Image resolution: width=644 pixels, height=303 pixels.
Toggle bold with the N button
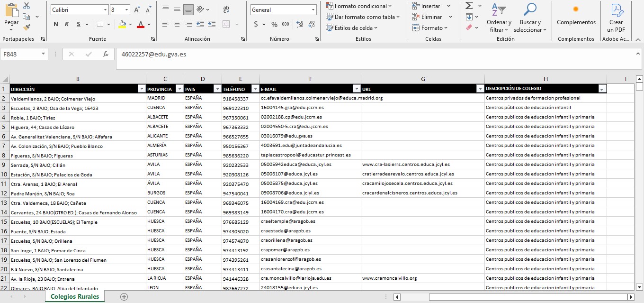click(55, 24)
